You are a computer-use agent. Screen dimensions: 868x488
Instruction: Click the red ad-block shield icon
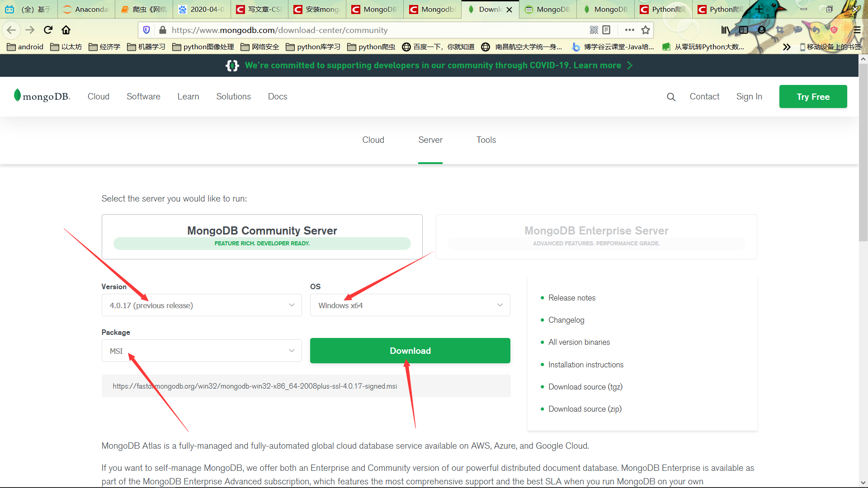click(834, 30)
